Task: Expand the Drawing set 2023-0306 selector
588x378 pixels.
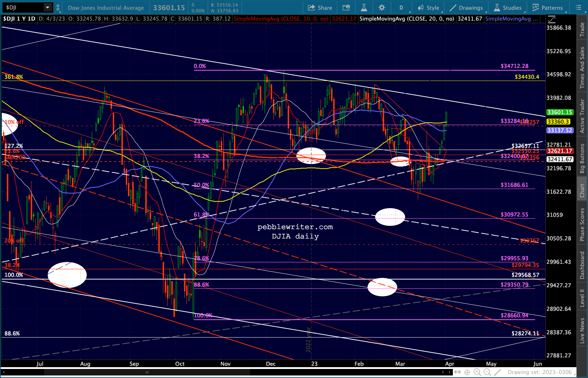Action: 540,372
